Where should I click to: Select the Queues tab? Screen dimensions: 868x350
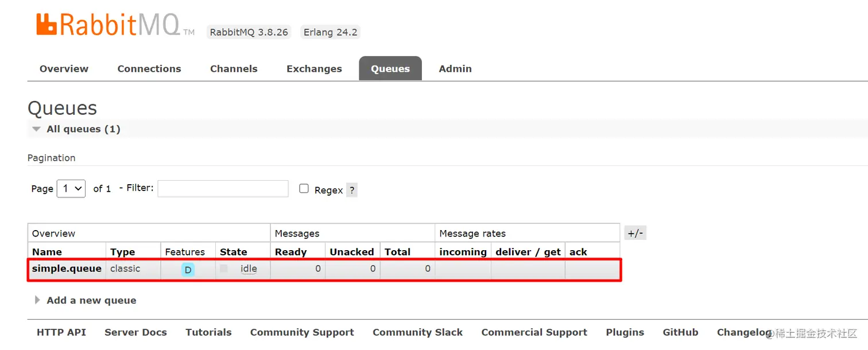(x=390, y=69)
